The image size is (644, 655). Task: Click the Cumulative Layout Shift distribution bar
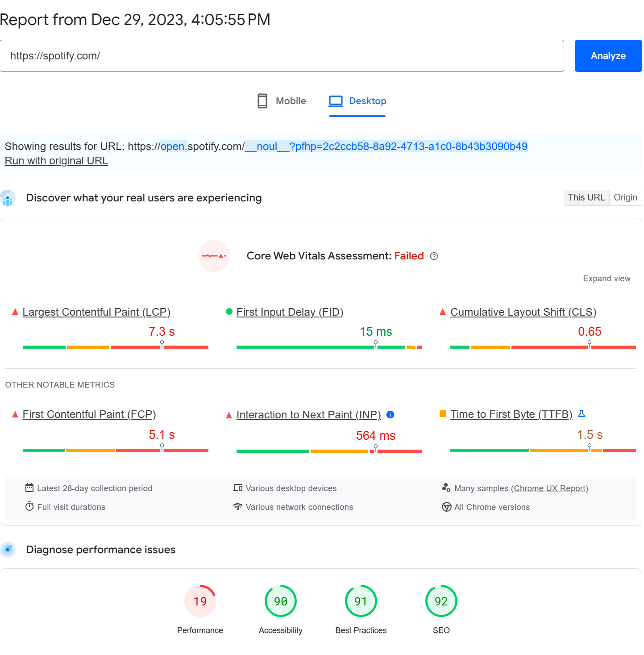[x=543, y=347]
